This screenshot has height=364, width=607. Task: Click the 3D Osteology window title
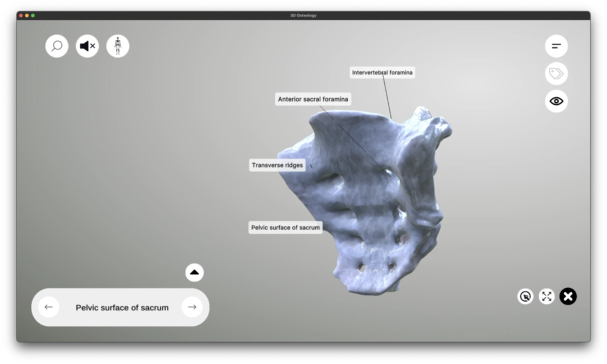[x=303, y=16]
